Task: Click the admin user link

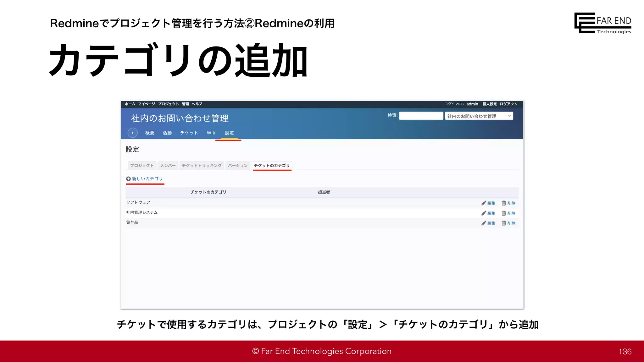Action: click(472, 104)
